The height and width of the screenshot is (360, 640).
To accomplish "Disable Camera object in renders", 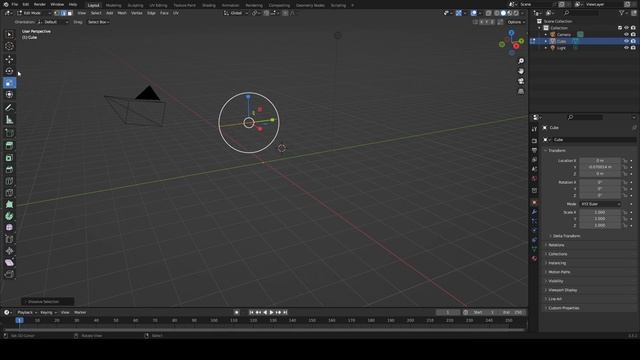I will [633, 35].
